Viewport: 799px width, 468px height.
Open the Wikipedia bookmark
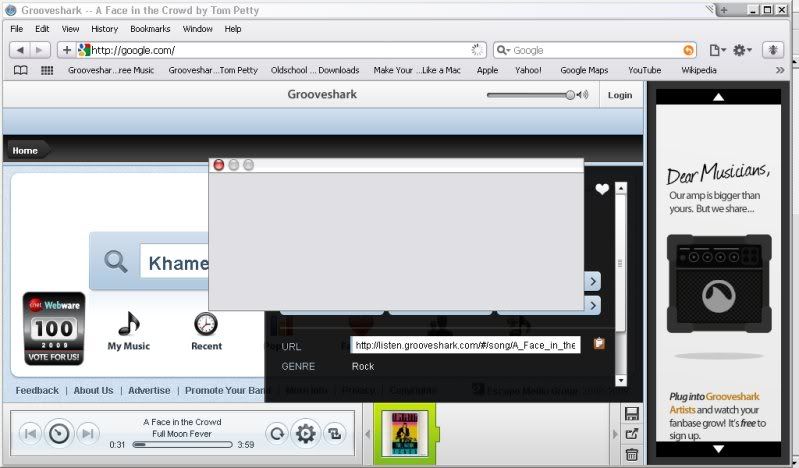coord(699,70)
